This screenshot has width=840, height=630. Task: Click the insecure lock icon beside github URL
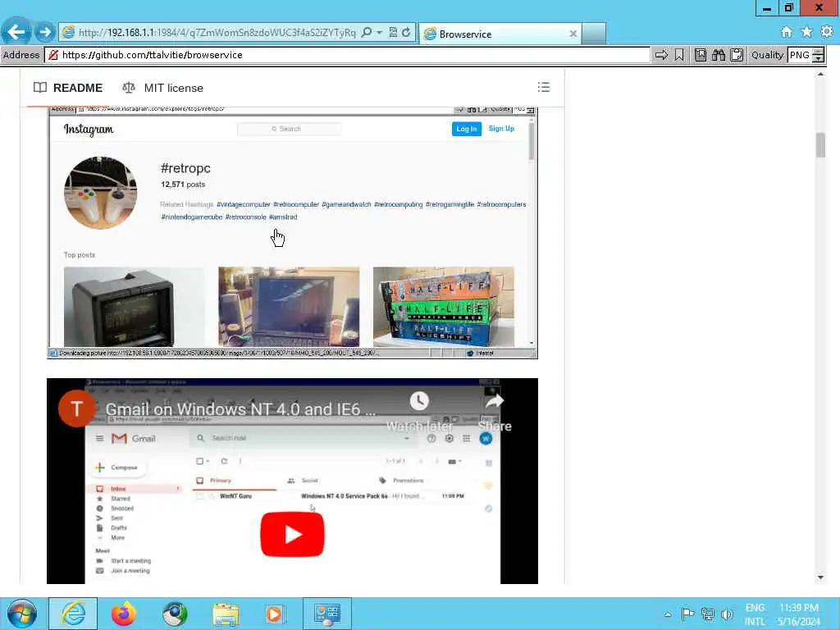tap(53, 55)
